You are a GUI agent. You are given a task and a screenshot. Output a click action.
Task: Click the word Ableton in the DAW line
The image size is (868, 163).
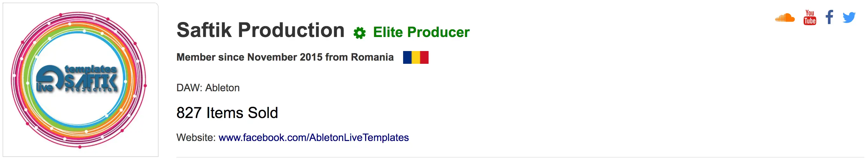(222, 88)
